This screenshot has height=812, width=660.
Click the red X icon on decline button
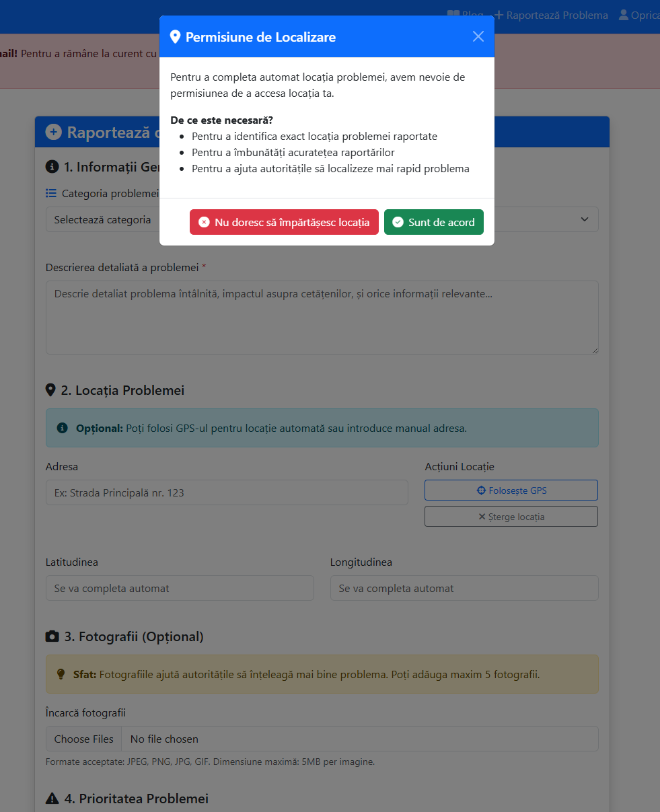click(x=204, y=222)
